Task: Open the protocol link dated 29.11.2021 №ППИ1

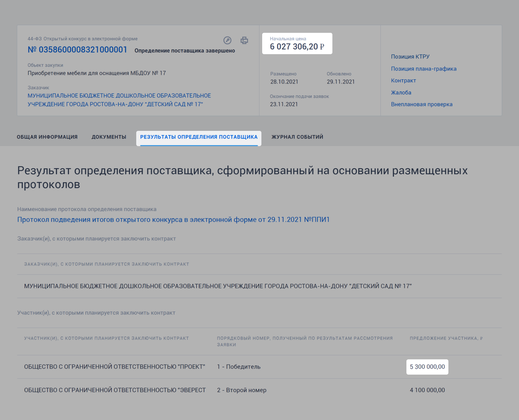Action: (173, 220)
